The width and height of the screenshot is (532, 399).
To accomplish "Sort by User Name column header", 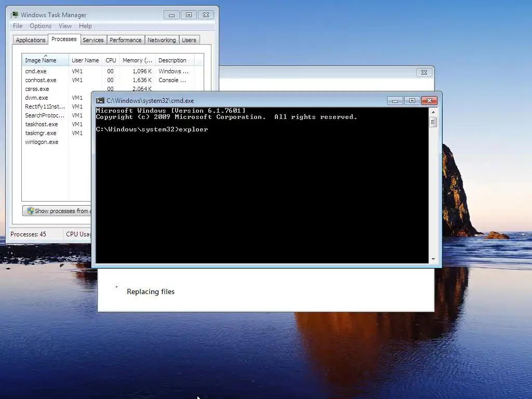I will pyautogui.click(x=85, y=60).
